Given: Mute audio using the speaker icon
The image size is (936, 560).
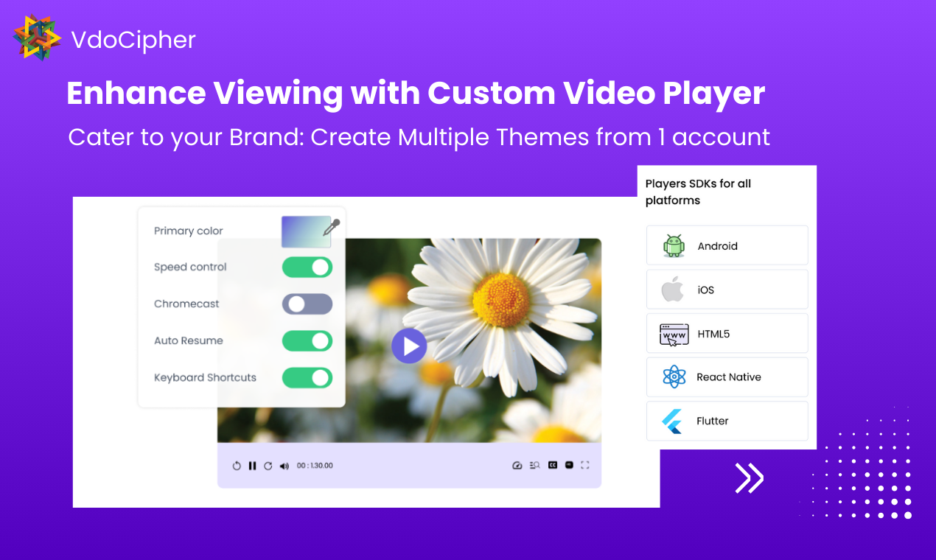Looking at the screenshot, I should coord(284,466).
